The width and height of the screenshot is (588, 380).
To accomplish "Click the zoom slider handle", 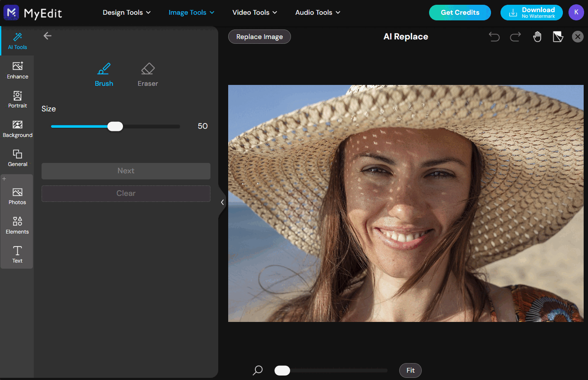I will (x=282, y=370).
